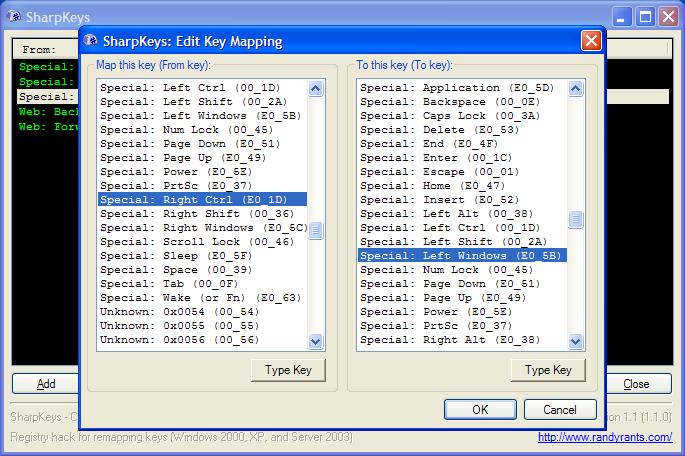Choose Insert (E0_52) in To key list
This screenshot has width=685, height=456.
pyautogui.click(x=463, y=200)
